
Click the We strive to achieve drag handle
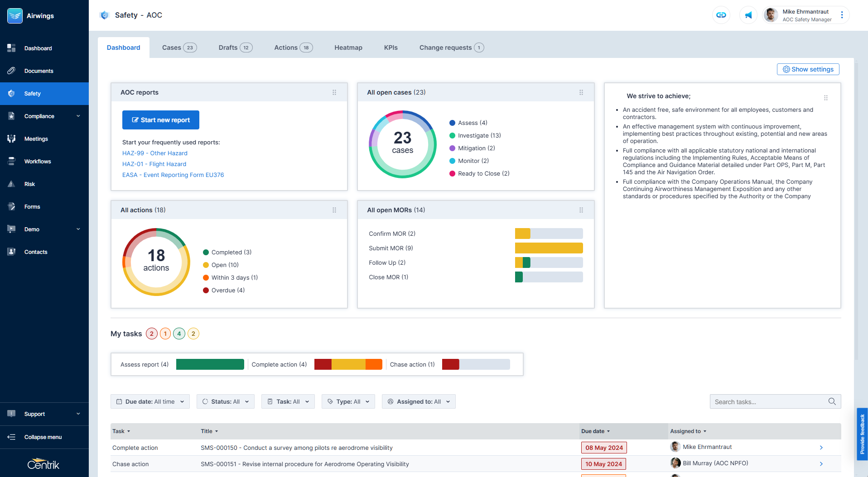point(826,98)
